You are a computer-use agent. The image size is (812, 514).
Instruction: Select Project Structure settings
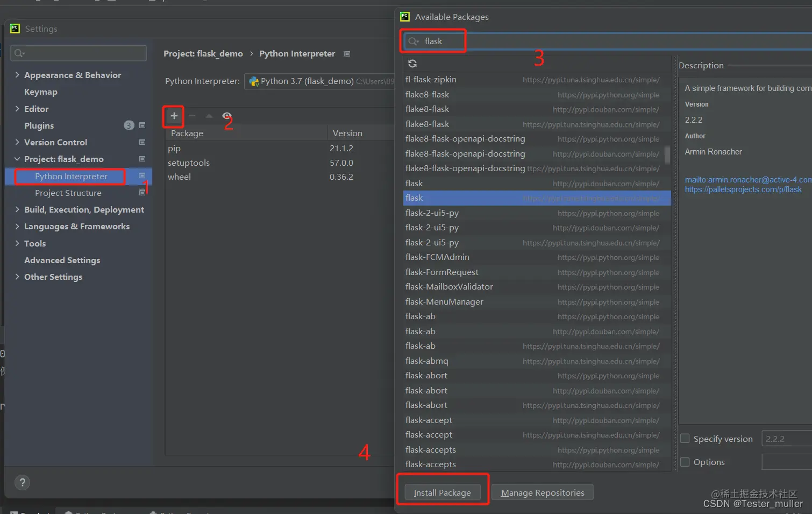[x=68, y=193]
